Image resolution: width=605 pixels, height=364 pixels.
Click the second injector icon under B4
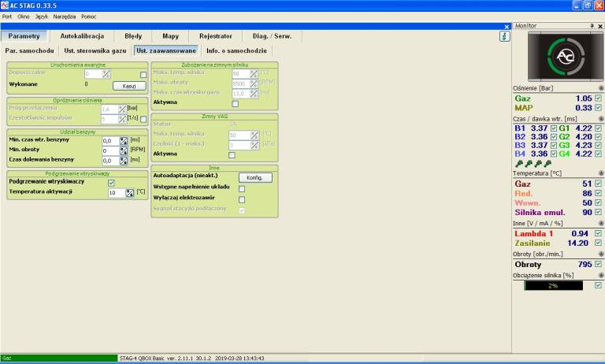[x=529, y=164]
